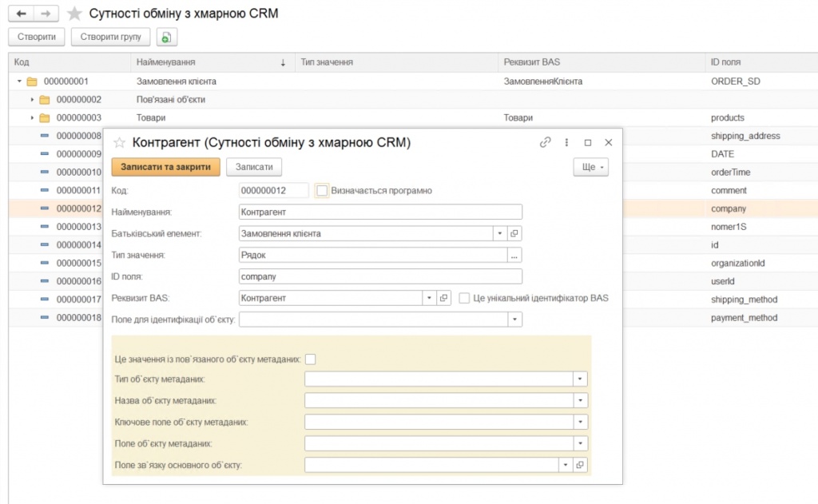The image size is (818, 504).
Task: Check Це значення із пов'язаного об'єкту метаданих
Action: 311,359
